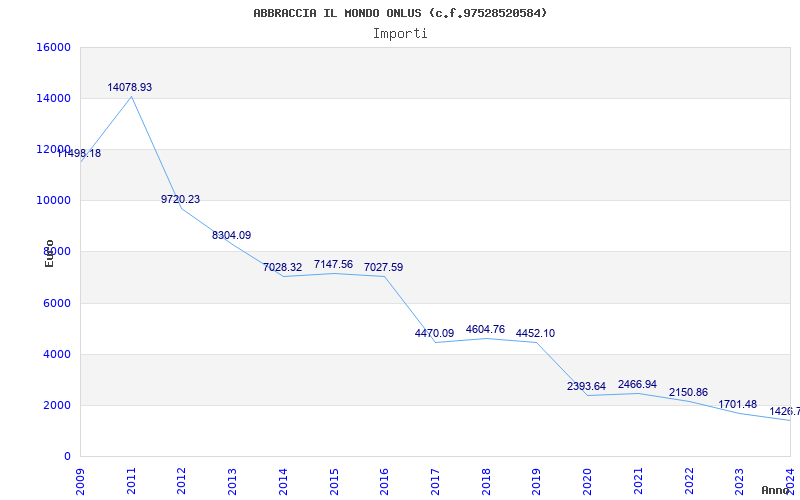800x500 pixels.
Task: Select x-axis year 2011
Action: click(131, 482)
